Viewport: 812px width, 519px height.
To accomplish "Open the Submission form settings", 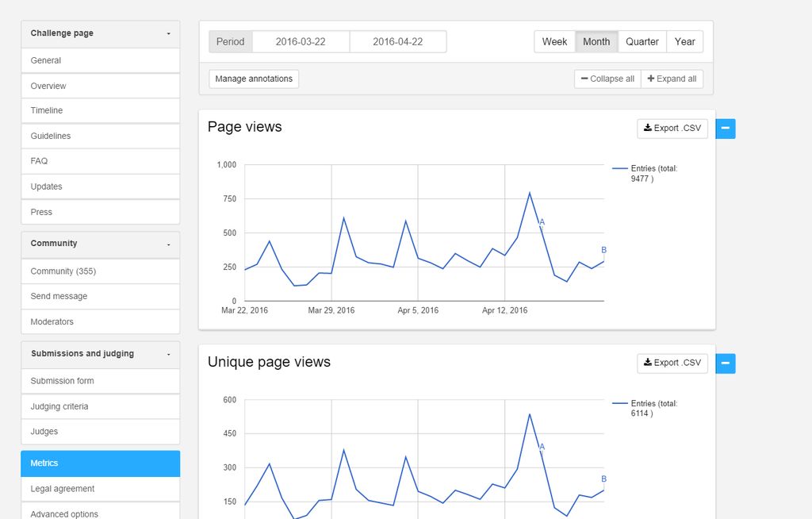I will 101,381.
